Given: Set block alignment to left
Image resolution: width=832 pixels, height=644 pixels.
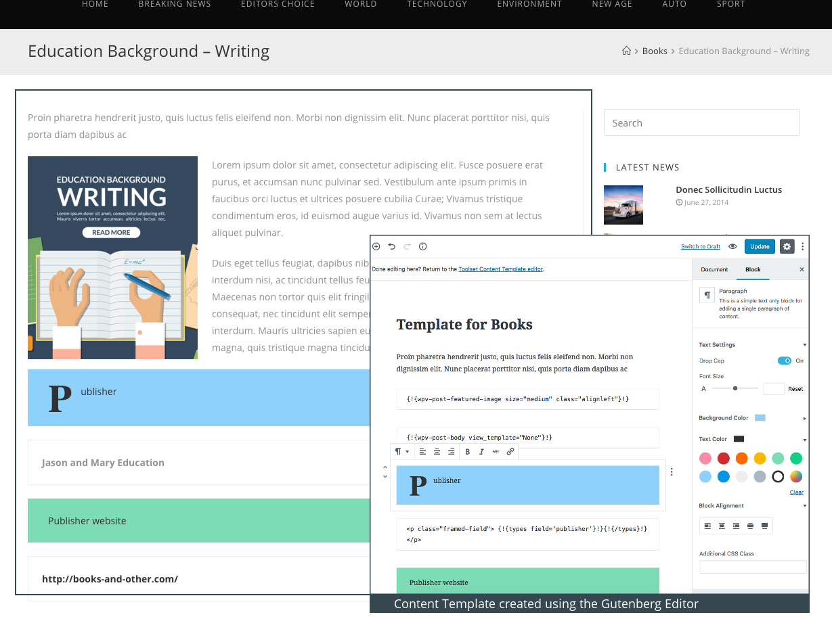Looking at the screenshot, I should tap(707, 526).
